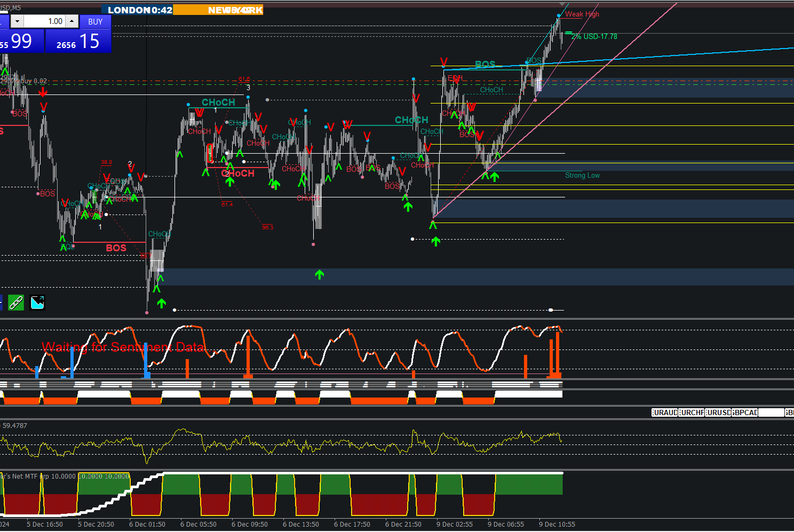Click the Weak High marker dot
The image size is (794, 532).
(x=559, y=15)
